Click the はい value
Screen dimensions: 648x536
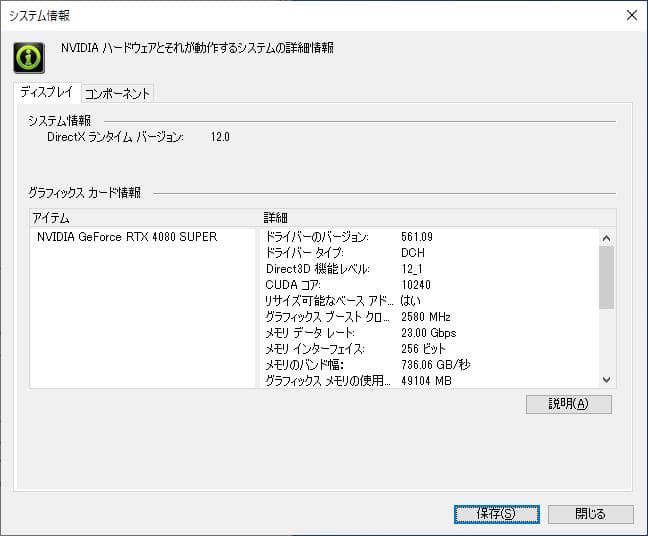(x=410, y=300)
